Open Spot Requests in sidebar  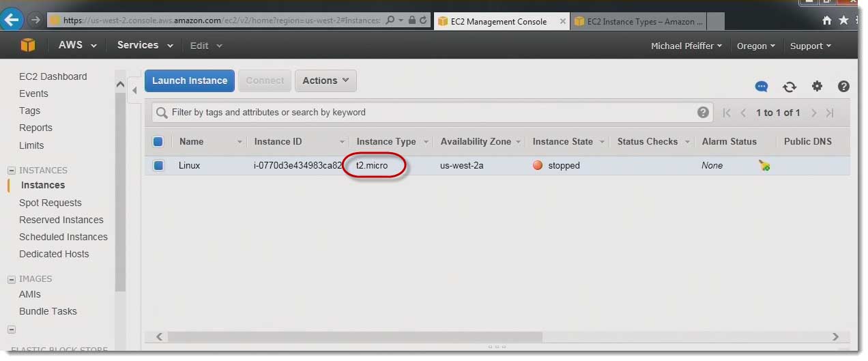50,203
